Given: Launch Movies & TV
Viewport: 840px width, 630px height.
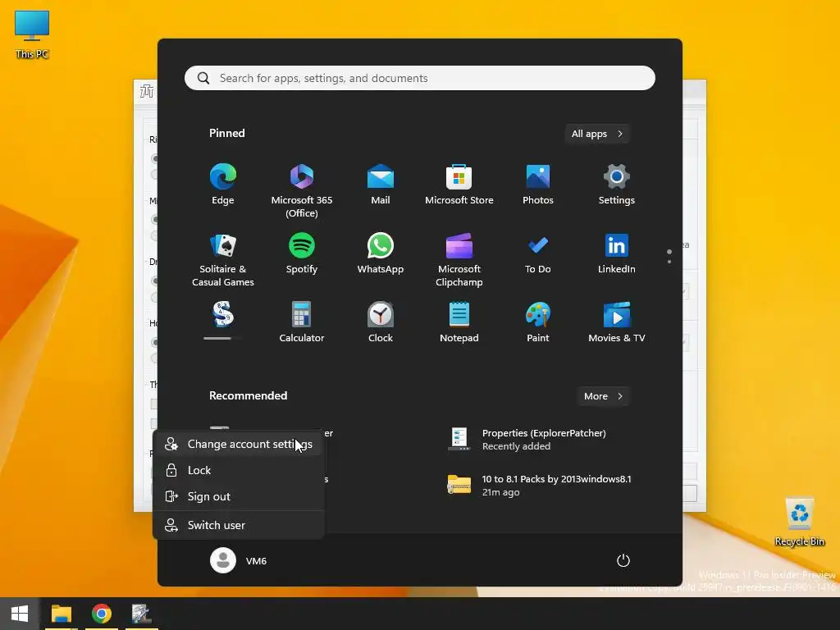Looking at the screenshot, I should point(617,322).
